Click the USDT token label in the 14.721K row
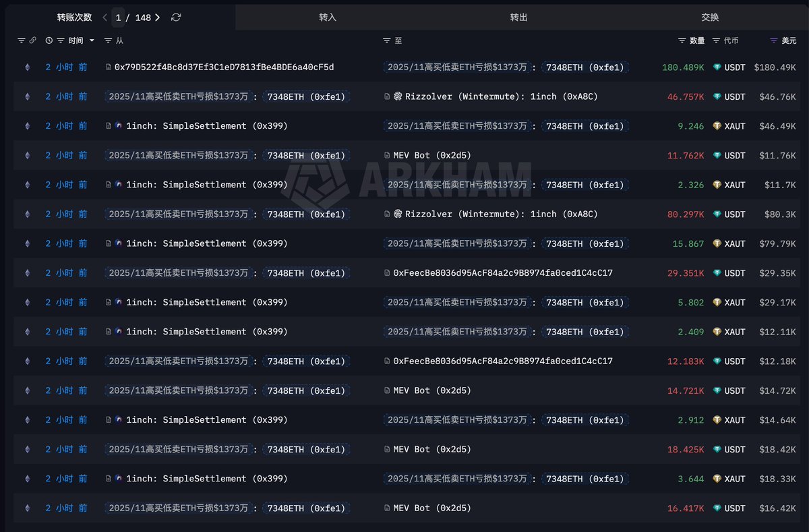The image size is (809, 532). point(735,390)
